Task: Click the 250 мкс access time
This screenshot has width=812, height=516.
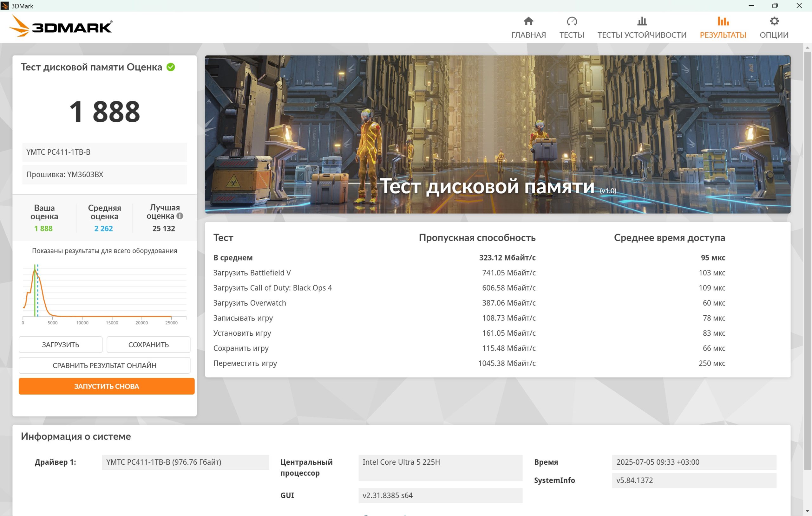Action: (x=712, y=363)
